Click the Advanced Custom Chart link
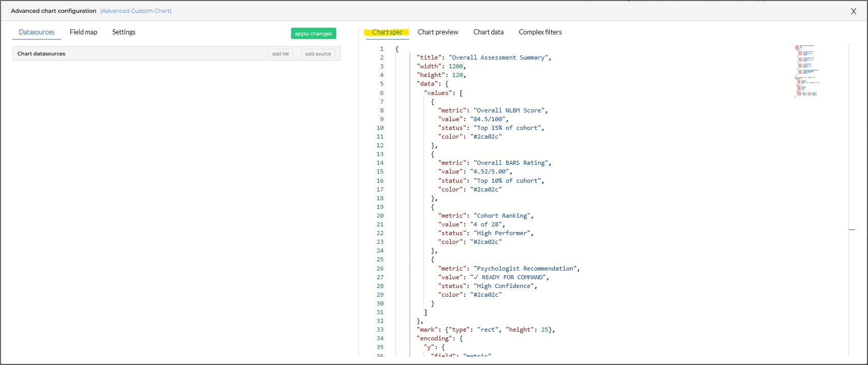Image resolution: width=868 pixels, height=365 pixels. [136, 11]
